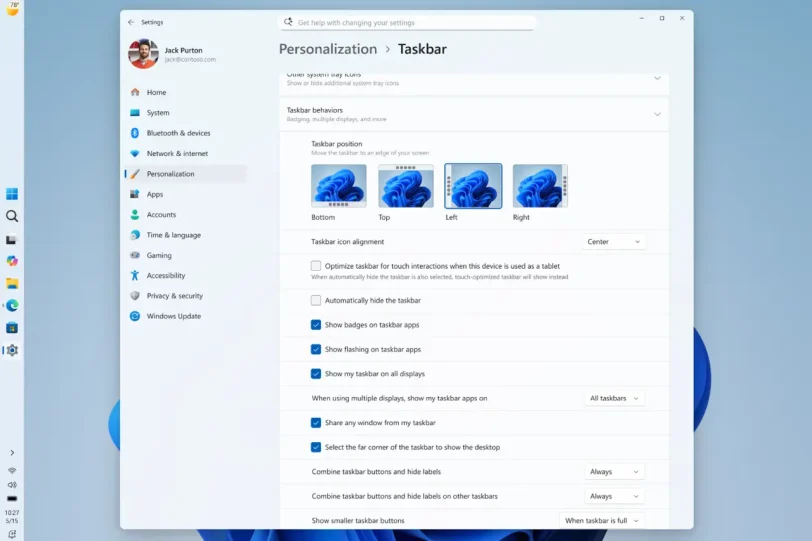Click the battery icon in the system tray

click(x=12, y=499)
